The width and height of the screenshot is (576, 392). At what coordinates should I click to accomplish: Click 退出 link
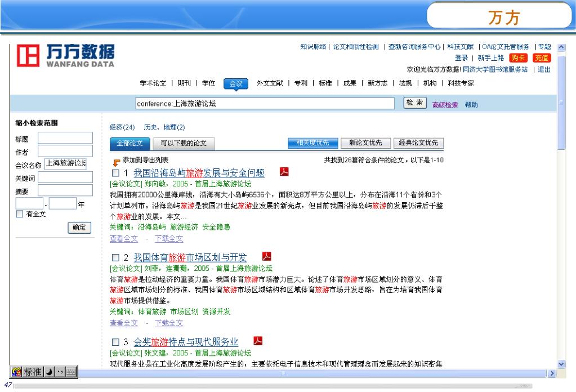(x=544, y=69)
